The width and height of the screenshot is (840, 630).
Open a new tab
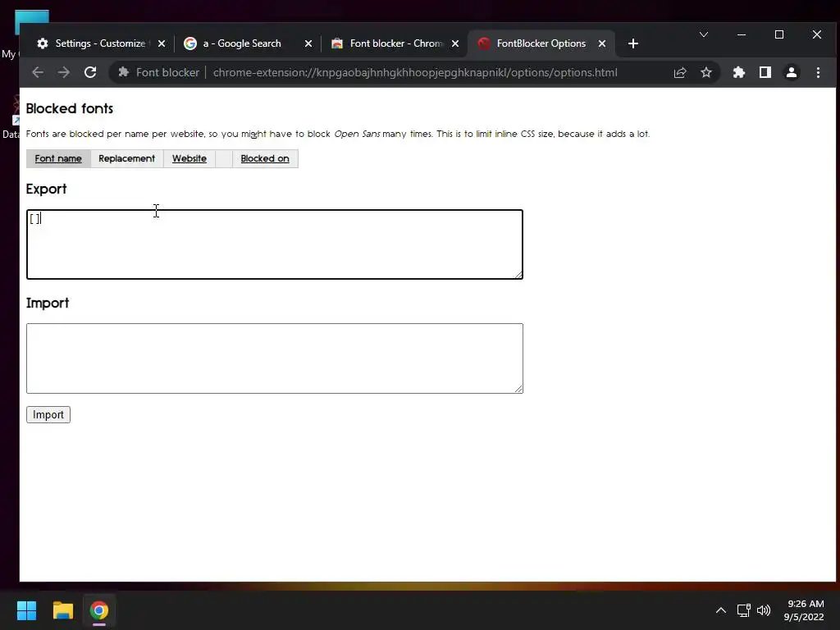[633, 43]
